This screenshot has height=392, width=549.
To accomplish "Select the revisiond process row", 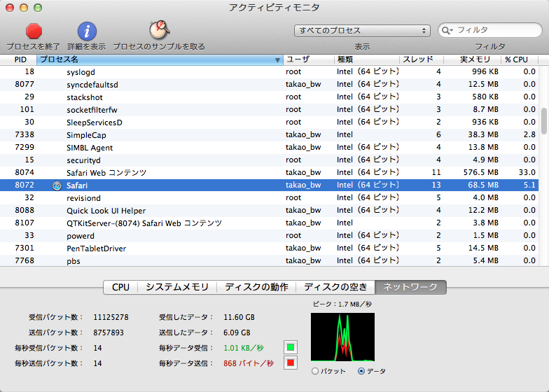I will coord(269,197).
